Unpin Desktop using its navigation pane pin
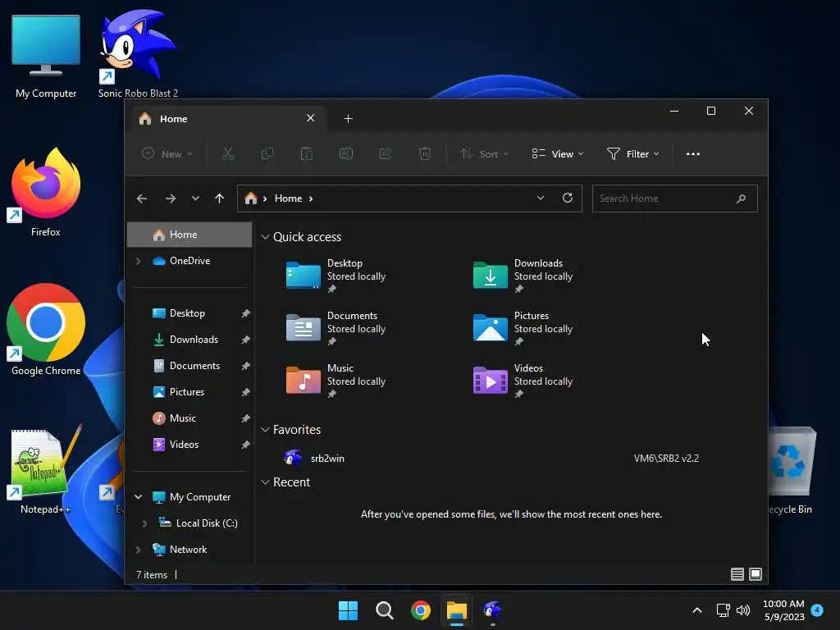 245,313
